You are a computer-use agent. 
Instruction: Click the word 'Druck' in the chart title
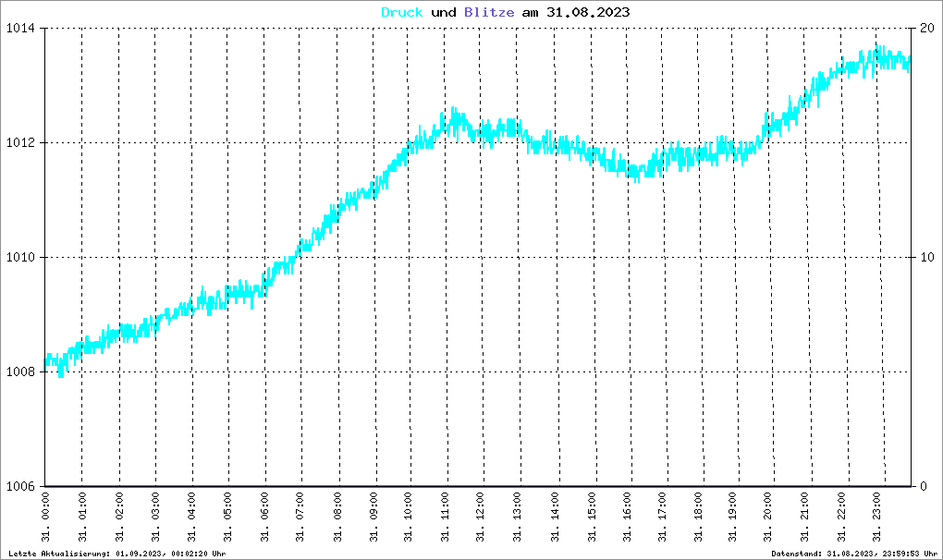tap(402, 13)
